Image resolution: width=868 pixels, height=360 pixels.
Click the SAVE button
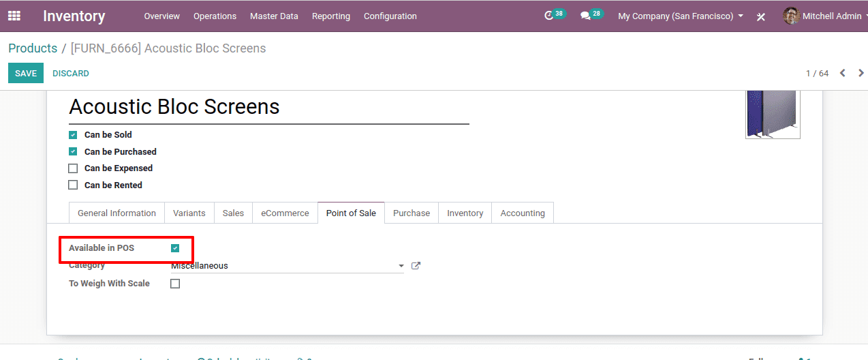(x=26, y=73)
